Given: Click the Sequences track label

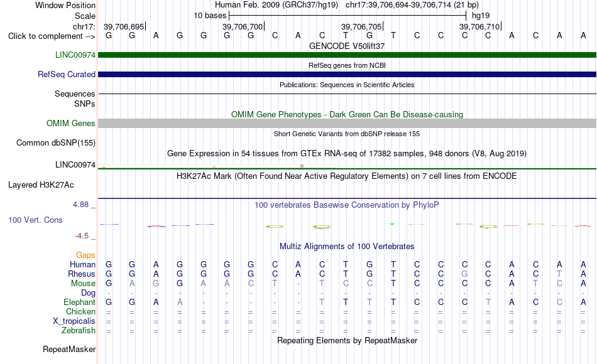Looking at the screenshot, I should [x=75, y=94].
